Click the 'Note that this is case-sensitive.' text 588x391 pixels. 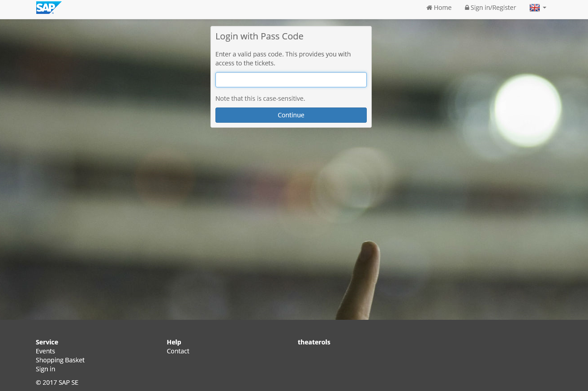click(x=260, y=99)
